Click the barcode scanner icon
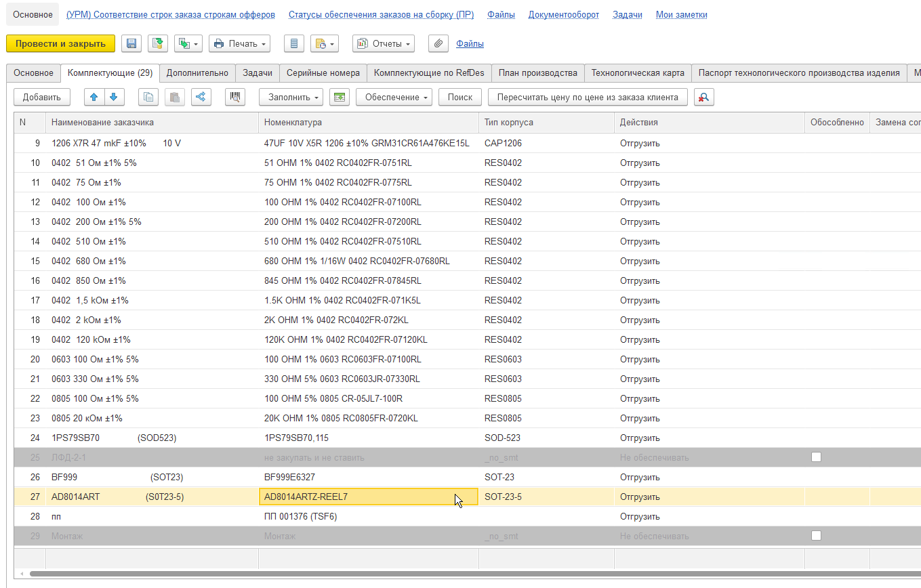The height and width of the screenshot is (588, 921). tap(235, 97)
